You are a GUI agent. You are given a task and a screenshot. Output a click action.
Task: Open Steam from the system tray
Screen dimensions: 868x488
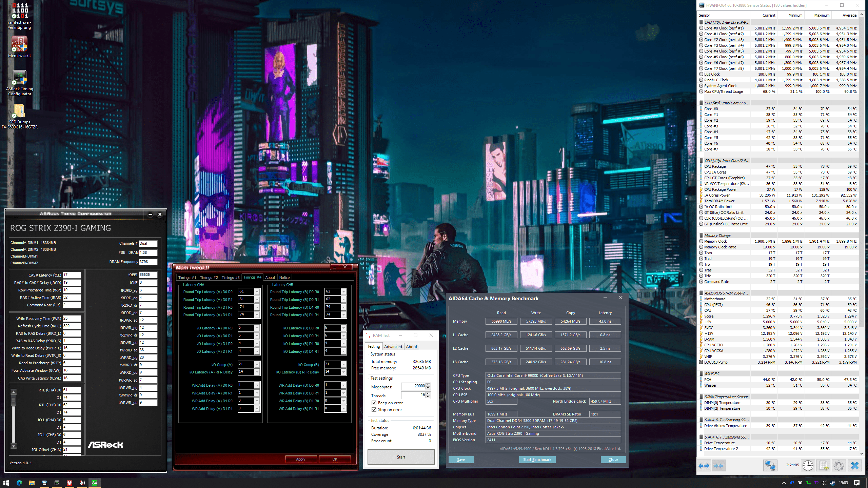click(x=832, y=483)
